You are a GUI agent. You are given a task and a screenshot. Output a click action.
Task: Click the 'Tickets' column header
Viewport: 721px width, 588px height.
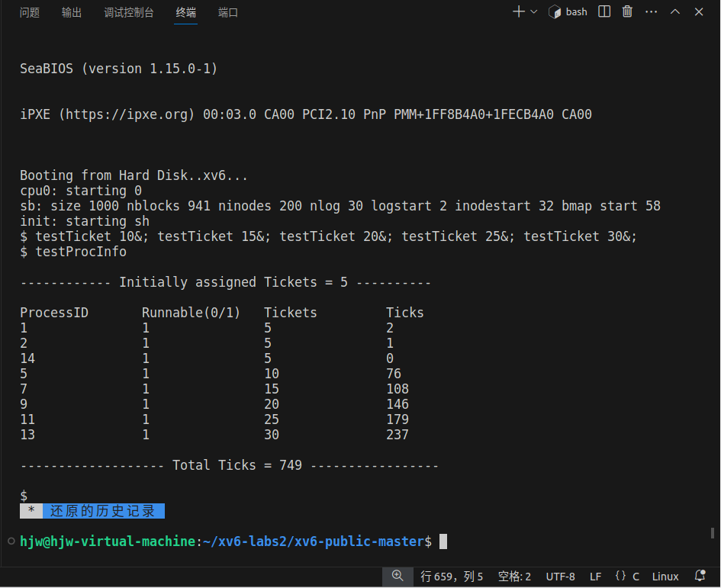(290, 313)
